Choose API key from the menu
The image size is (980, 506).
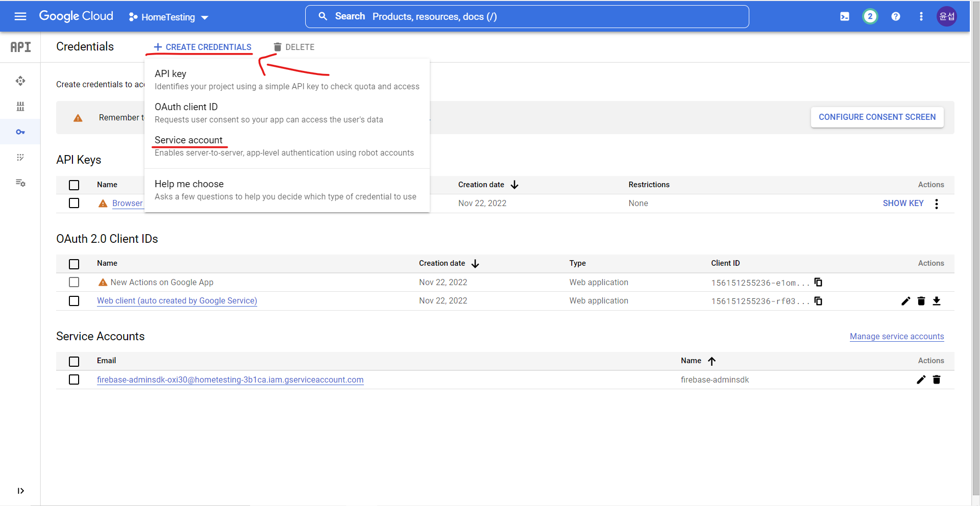[x=287, y=80]
